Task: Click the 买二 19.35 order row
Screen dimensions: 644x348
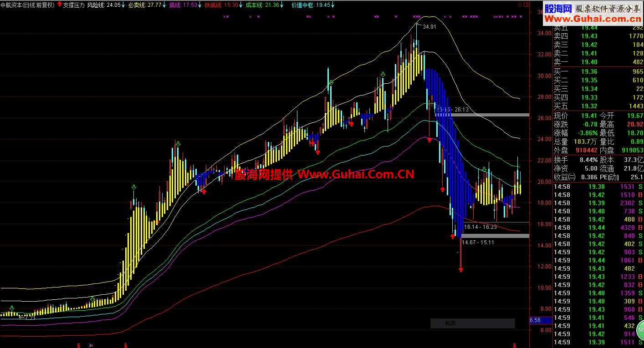Action: (598, 80)
